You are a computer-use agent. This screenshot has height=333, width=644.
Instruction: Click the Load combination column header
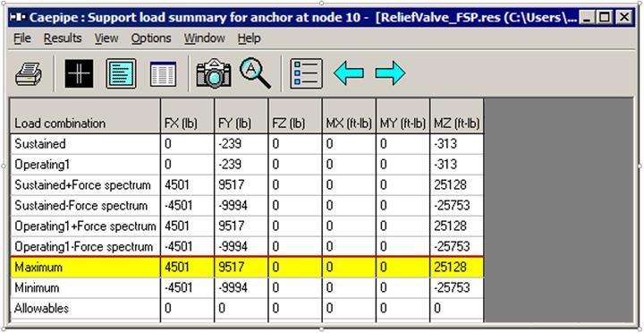pos(85,116)
